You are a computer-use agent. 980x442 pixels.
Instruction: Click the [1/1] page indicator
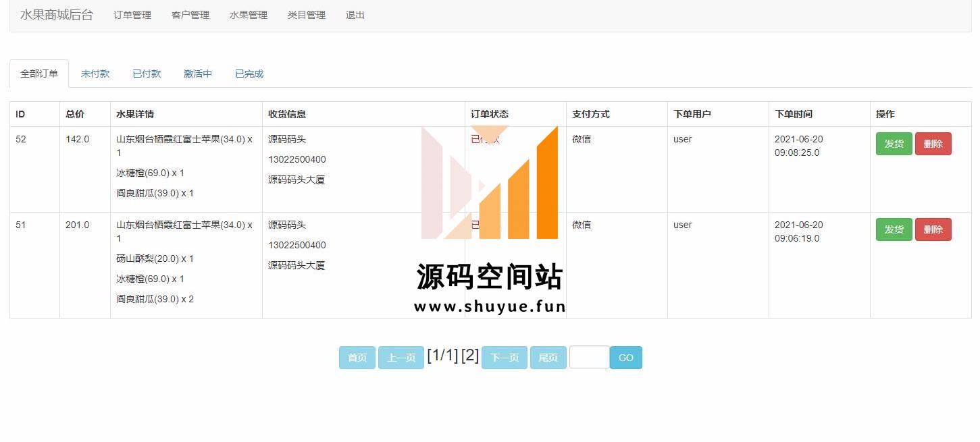pyautogui.click(x=442, y=355)
